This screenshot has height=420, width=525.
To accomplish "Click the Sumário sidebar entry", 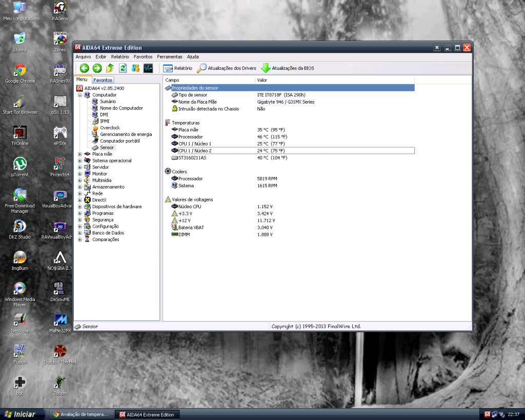I will pos(108,101).
